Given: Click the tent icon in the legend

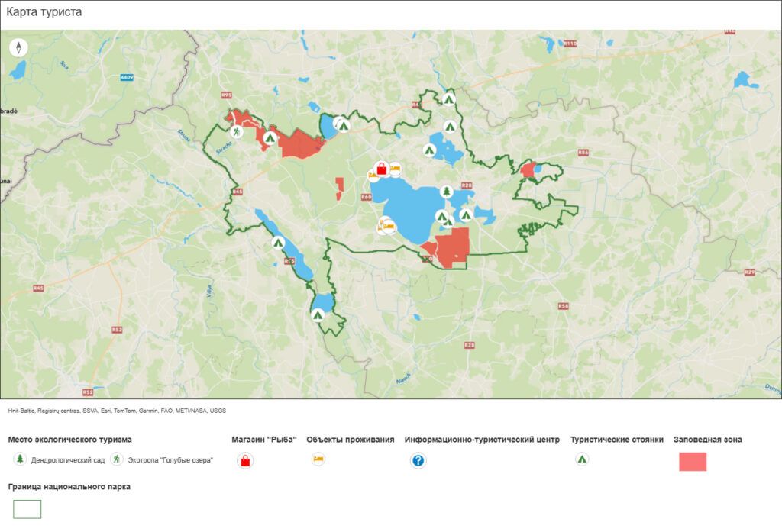Looking at the screenshot, I should click(582, 459).
